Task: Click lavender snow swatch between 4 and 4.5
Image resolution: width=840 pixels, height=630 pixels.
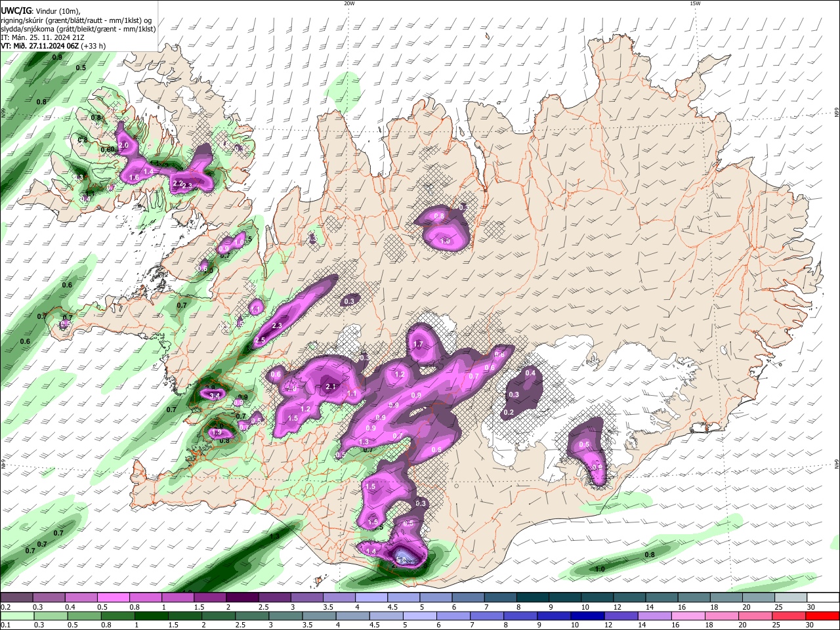Action: [x=370, y=598]
